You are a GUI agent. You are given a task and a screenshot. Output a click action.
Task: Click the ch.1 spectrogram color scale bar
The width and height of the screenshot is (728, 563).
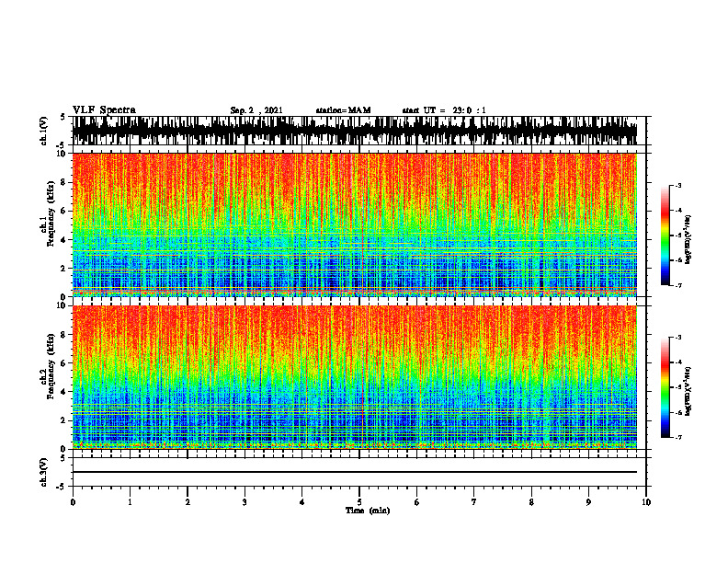[665, 236]
